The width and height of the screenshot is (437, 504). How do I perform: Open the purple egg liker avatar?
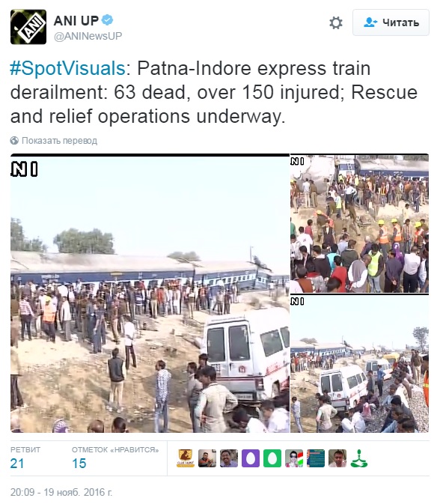tap(251, 458)
